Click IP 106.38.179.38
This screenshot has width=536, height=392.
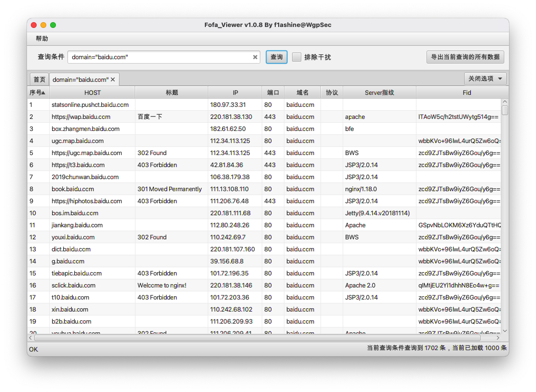tap(230, 177)
